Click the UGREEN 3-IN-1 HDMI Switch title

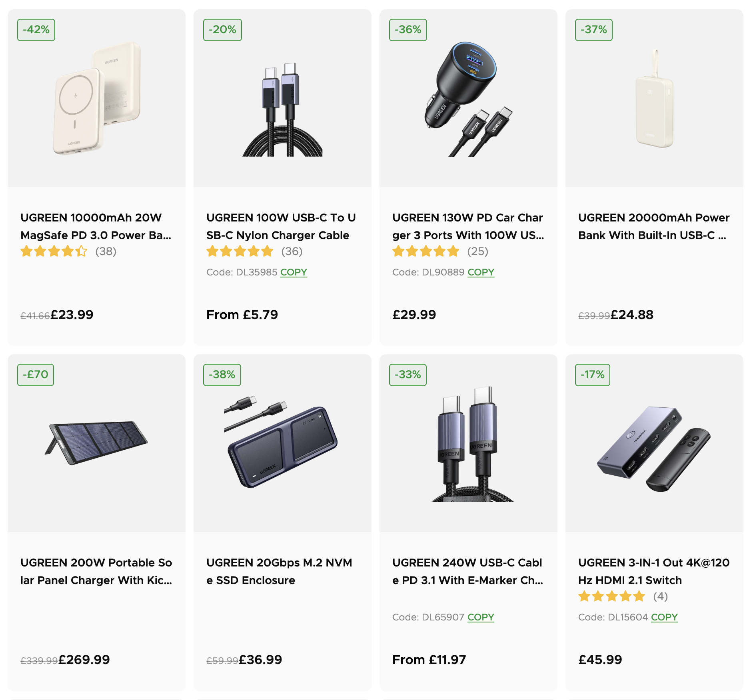tap(653, 571)
